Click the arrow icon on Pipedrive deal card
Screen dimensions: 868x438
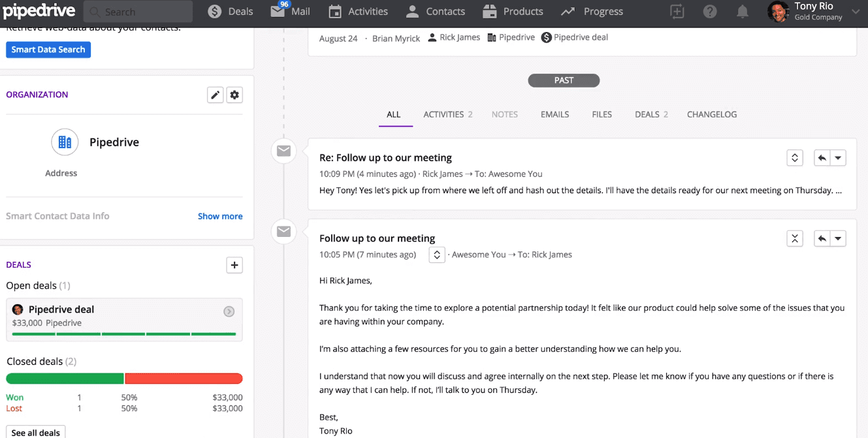229,311
